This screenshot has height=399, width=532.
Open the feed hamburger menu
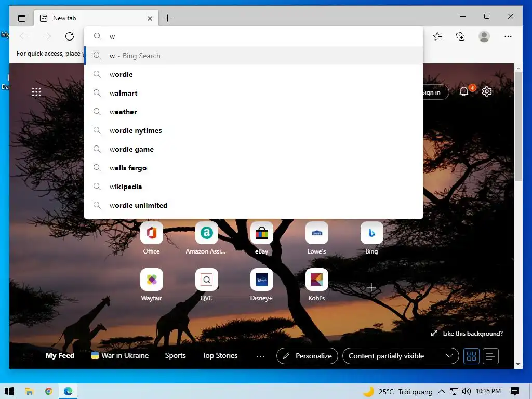28,356
